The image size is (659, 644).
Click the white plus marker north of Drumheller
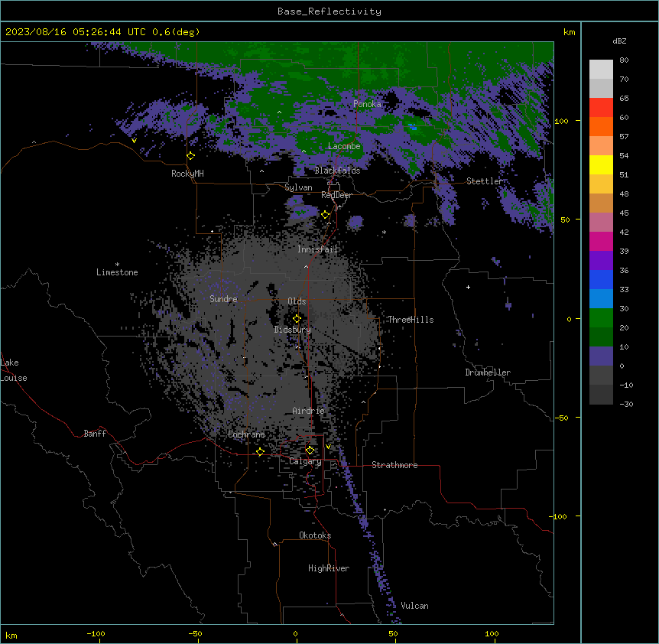pos(468,287)
